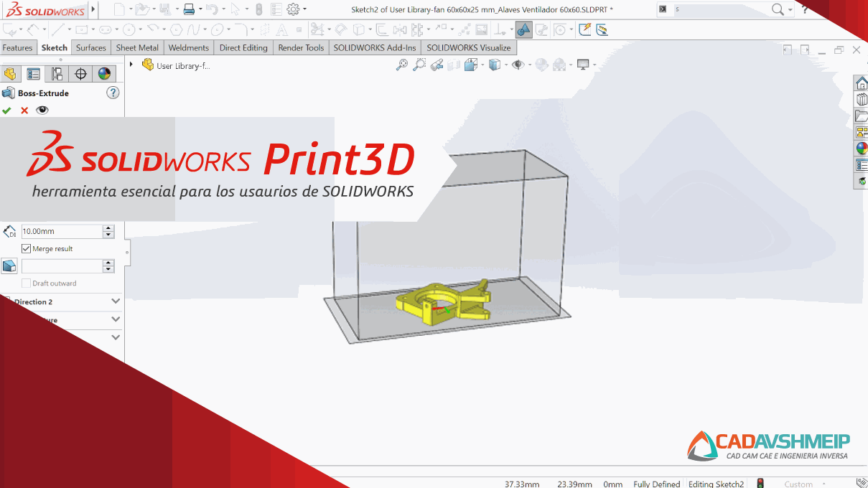Viewport: 868px width, 488px height.
Task: Open the DimXpertManager tab icon
Action: [x=80, y=74]
